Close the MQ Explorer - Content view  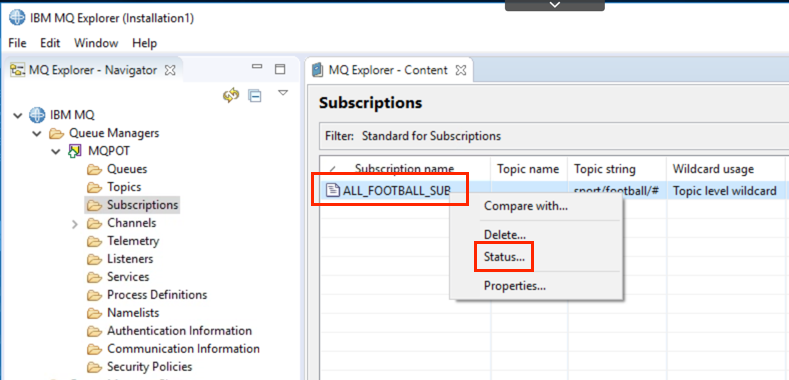(461, 70)
